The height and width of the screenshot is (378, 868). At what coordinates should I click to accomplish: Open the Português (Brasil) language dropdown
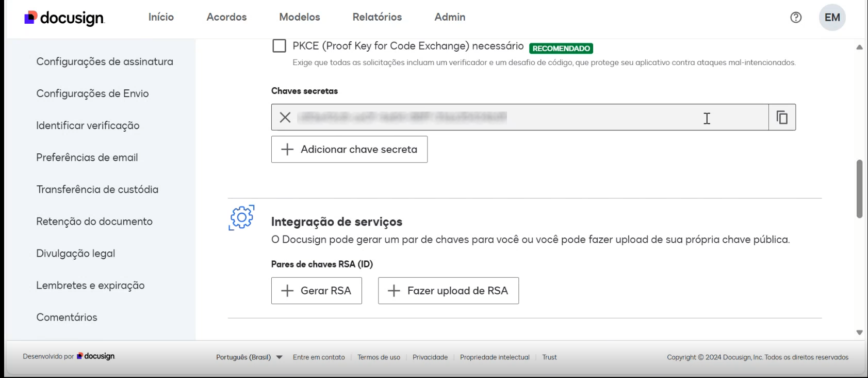[249, 357]
